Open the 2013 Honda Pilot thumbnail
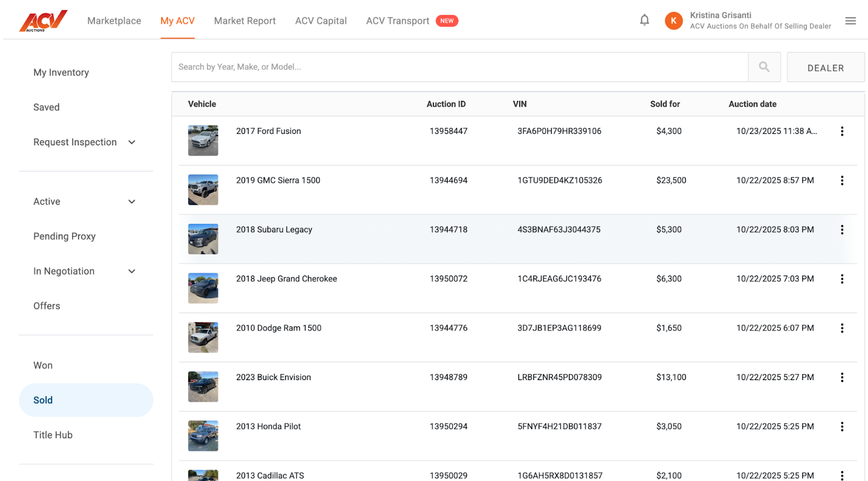 click(x=203, y=436)
